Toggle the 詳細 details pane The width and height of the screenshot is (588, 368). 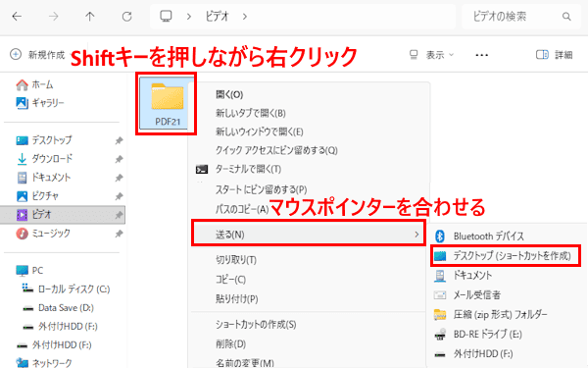tap(555, 55)
